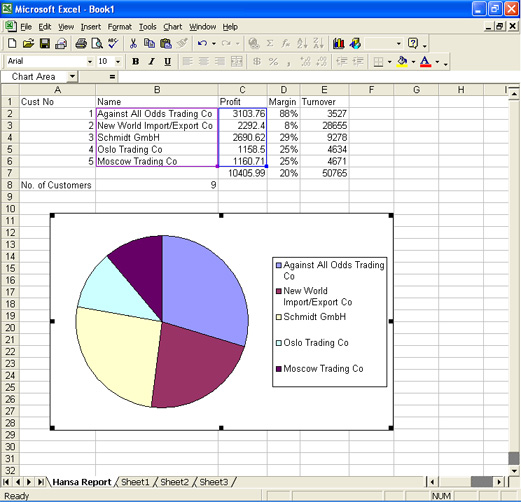
Task: Click the Open folder icon
Action: [28, 43]
